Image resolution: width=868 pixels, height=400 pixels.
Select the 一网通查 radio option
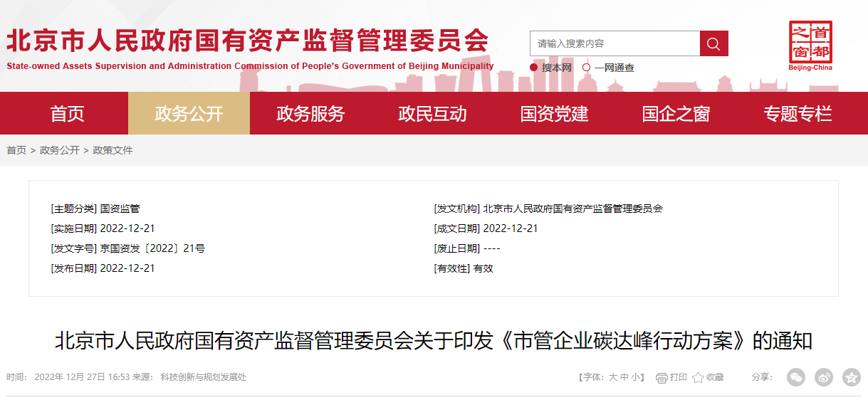pyautogui.click(x=587, y=68)
